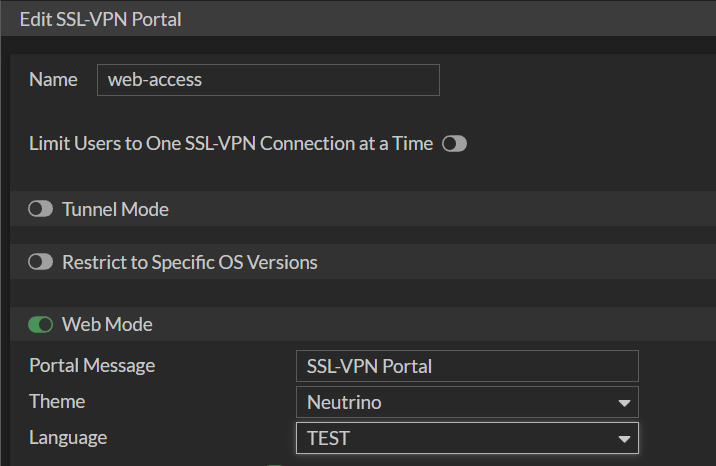Toggle Limit Users to One SSL-VPN Connection switch

click(x=455, y=144)
